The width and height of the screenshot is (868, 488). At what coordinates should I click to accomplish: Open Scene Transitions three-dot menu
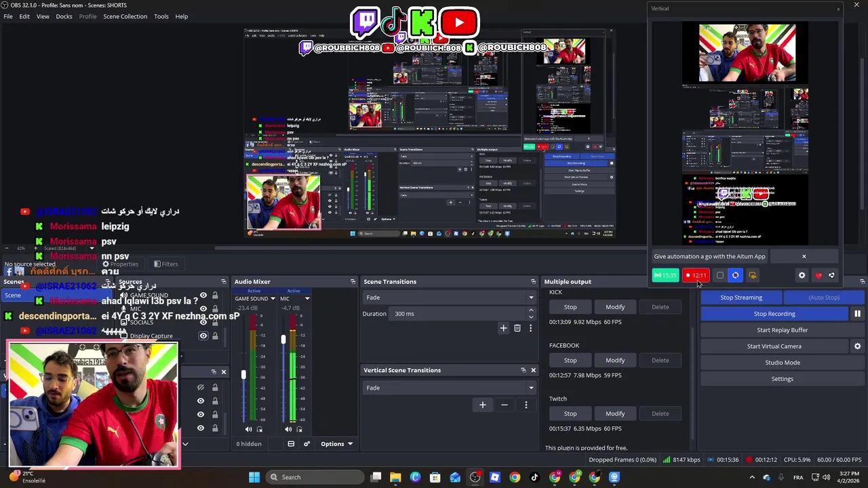(530, 328)
